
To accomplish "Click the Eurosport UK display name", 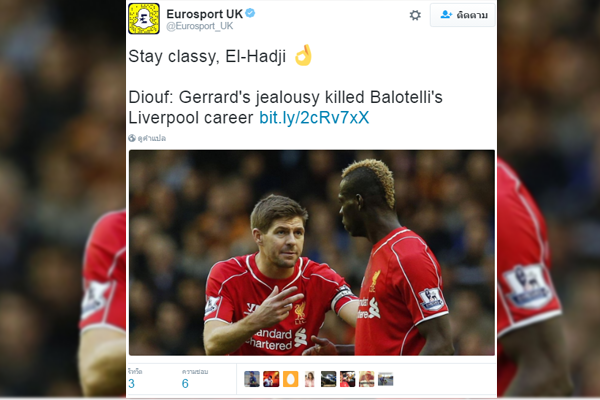I will coord(204,14).
